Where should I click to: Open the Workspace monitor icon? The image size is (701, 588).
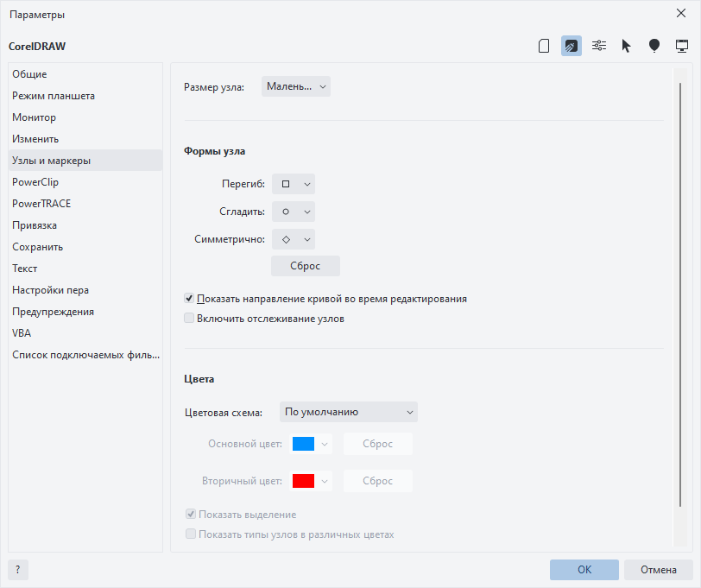pyautogui.click(x=682, y=46)
